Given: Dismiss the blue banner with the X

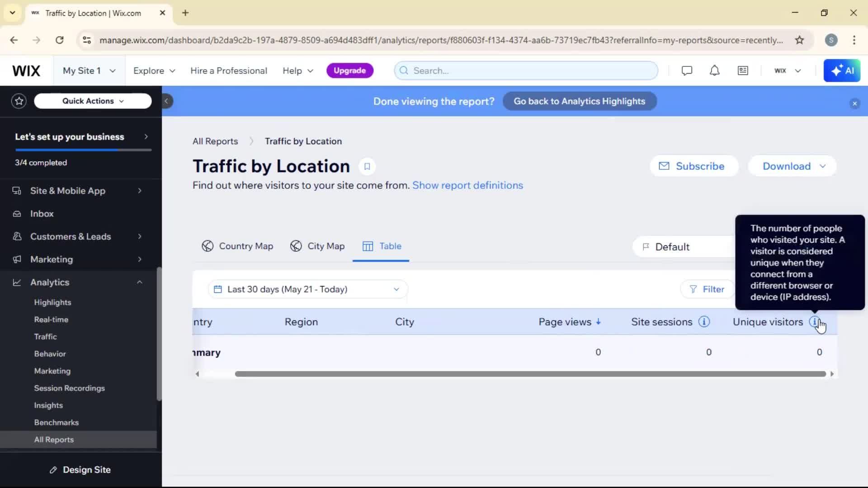Looking at the screenshot, I should [x=854, y=103].
